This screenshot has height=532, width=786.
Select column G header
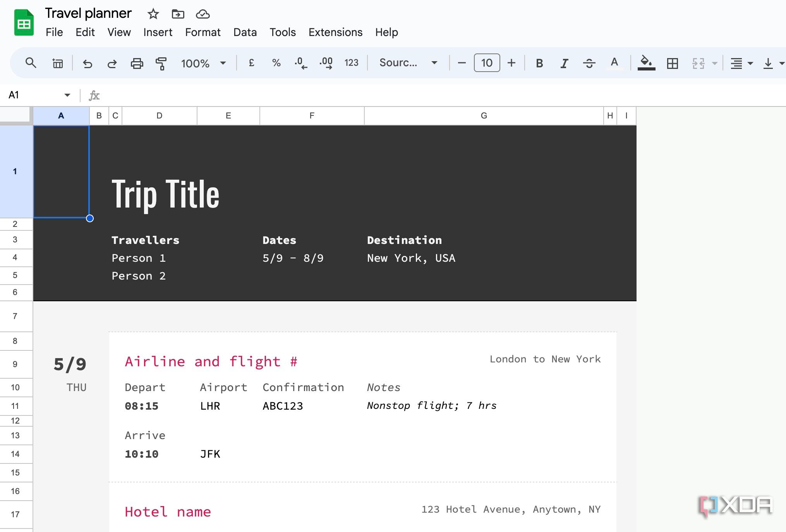484,116
